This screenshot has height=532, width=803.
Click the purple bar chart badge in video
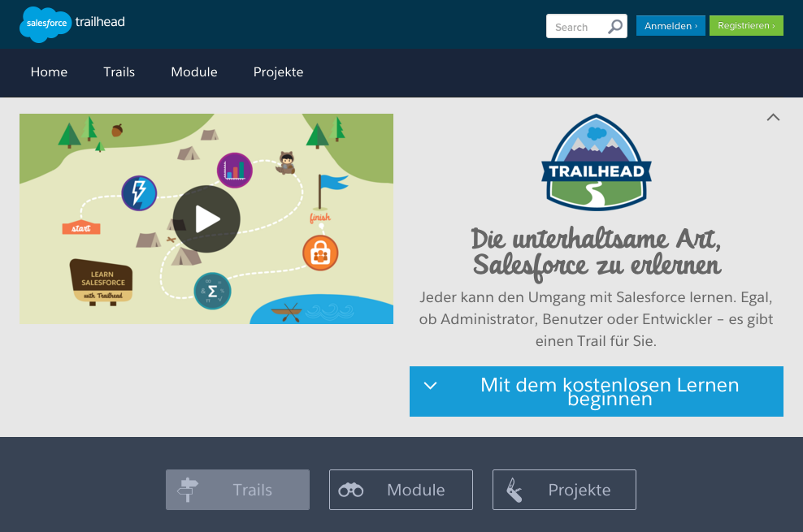pyautogui.click(x=235, y=171)
